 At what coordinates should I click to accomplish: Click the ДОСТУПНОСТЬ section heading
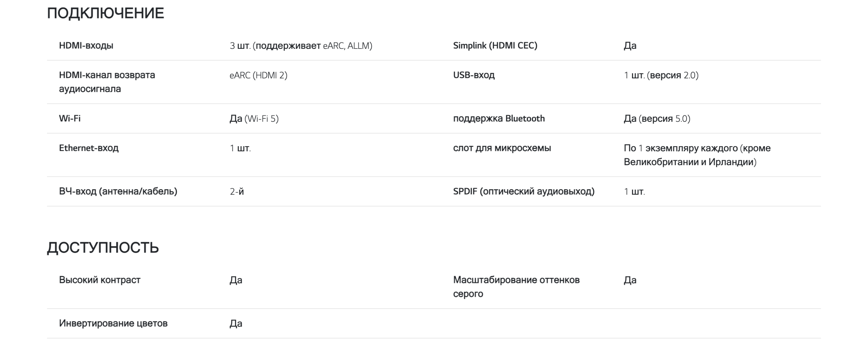click(x=103, y=248)
